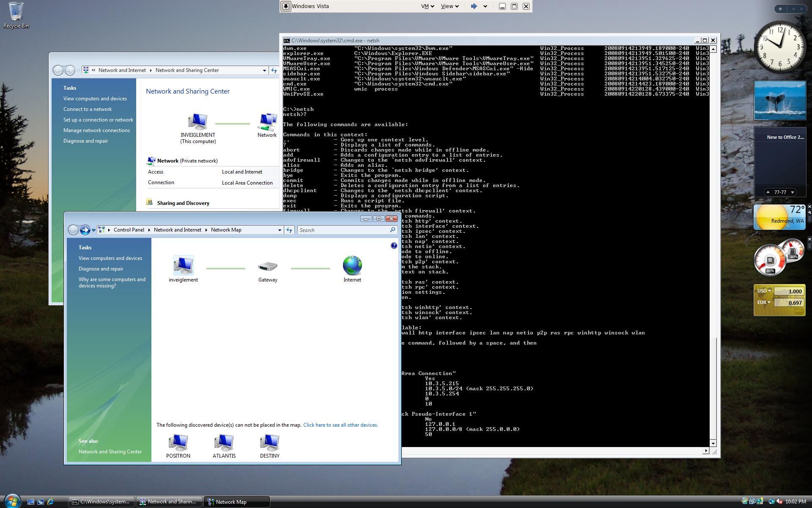Click the Show Desktop quick launch icon
This screenshot has width=812, height=508.
31,502
